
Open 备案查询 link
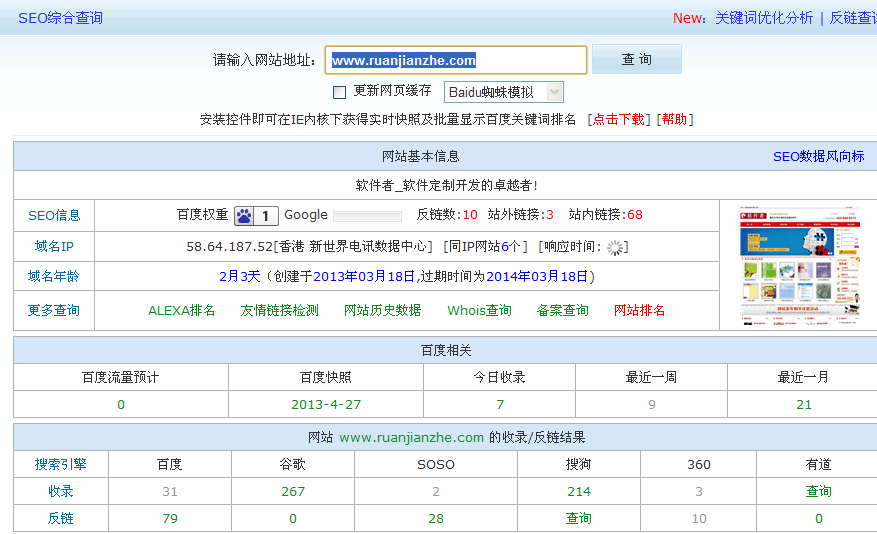coord(563,310)
